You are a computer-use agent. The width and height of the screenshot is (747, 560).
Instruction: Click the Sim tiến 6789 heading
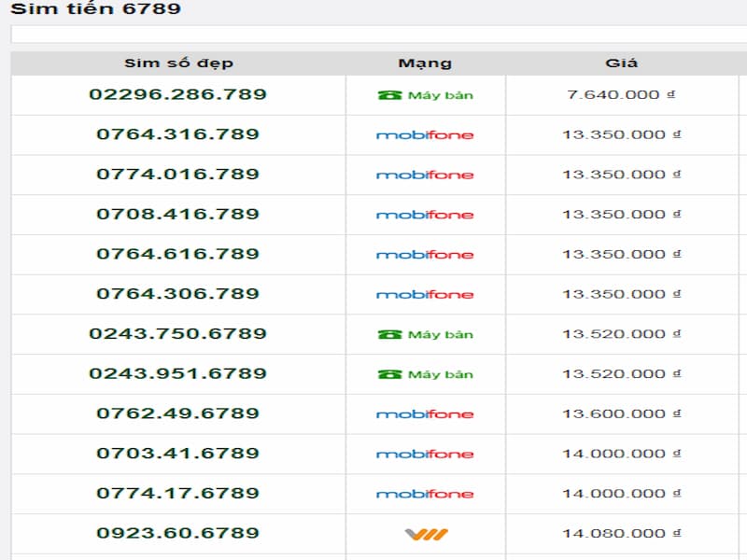95,8
